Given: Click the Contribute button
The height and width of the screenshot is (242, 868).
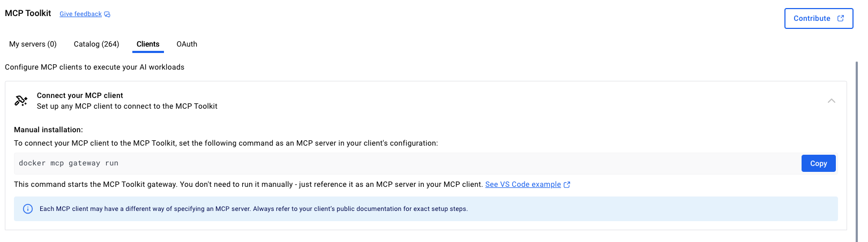Looking at the screenshot, I should click(818, 18).
